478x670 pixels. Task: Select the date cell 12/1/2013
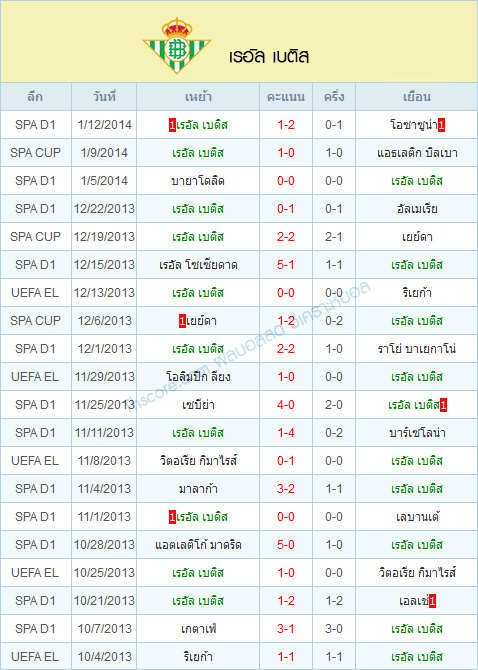click(x=104, y=349)
